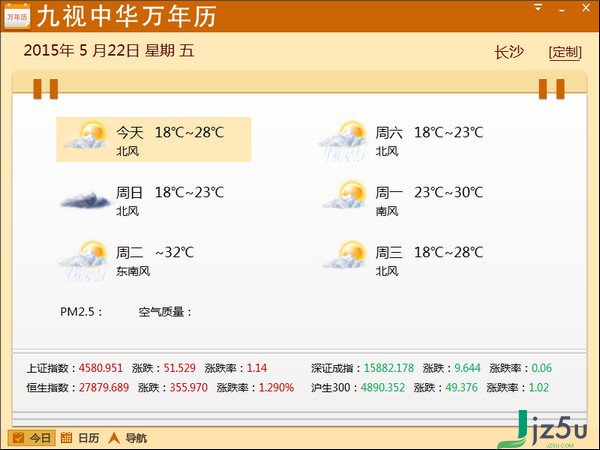Open the title bar dropdown menu arrow
The height and width of the screenshot is (450, 600).
click(538, 7)
